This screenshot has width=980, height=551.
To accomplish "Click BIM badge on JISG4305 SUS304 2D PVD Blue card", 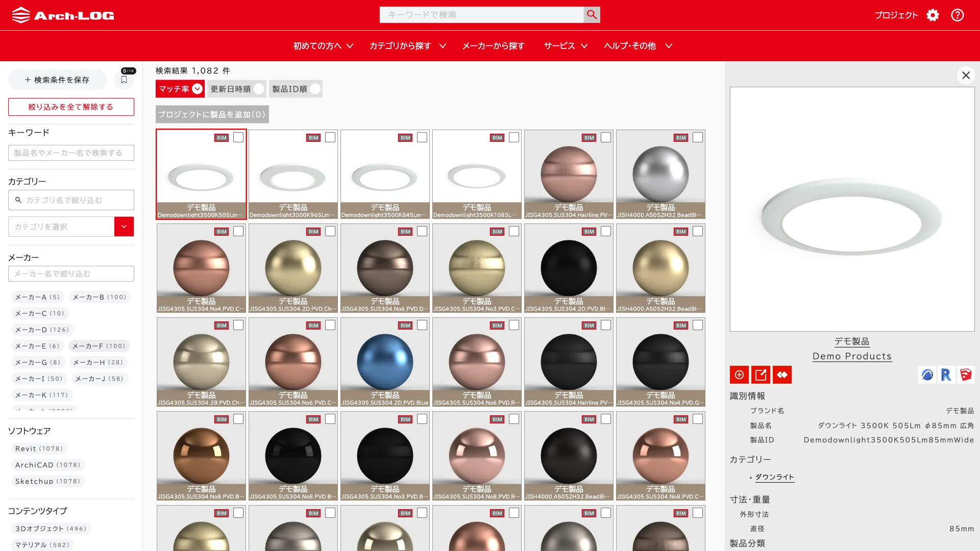I will 405,325.
